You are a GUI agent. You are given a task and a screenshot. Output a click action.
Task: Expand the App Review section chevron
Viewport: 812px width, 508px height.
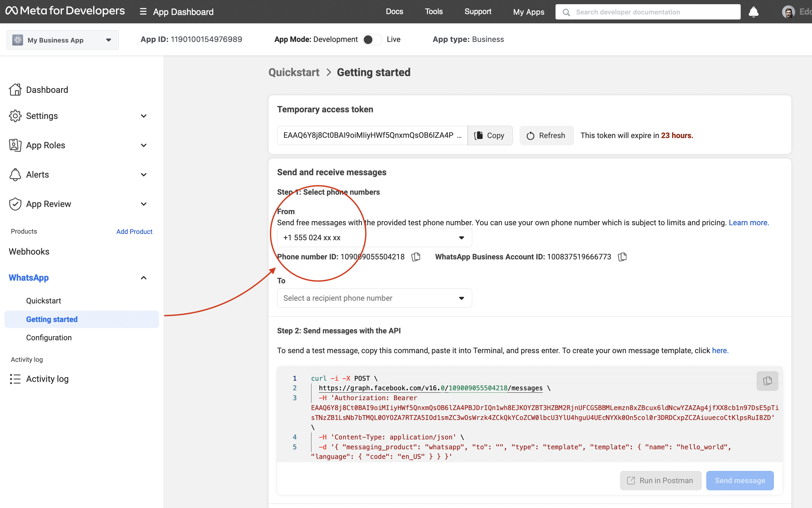coord(144,204)
